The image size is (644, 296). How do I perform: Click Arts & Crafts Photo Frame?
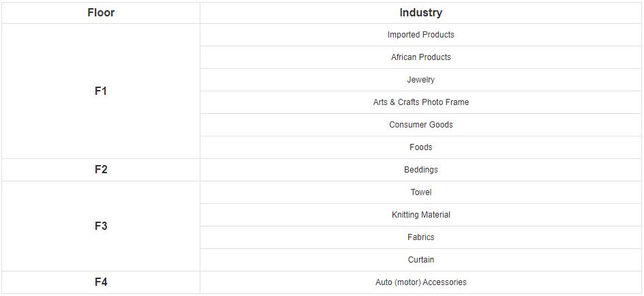coord(420,102)
